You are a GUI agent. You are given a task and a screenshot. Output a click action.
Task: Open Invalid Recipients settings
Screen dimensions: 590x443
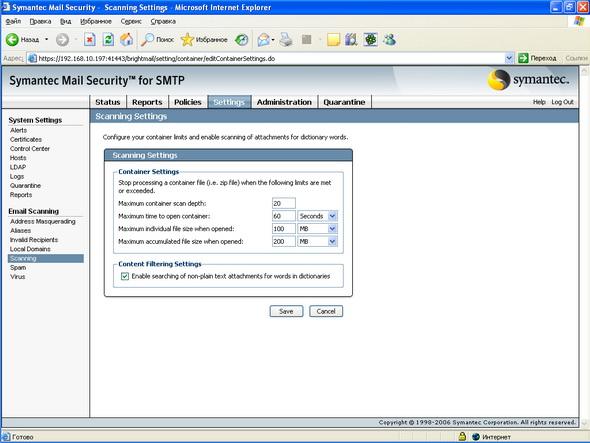pos(34,240)
